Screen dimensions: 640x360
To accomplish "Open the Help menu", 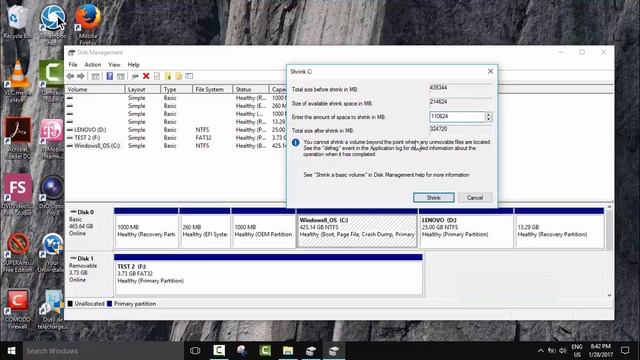I will click(133, 64).
